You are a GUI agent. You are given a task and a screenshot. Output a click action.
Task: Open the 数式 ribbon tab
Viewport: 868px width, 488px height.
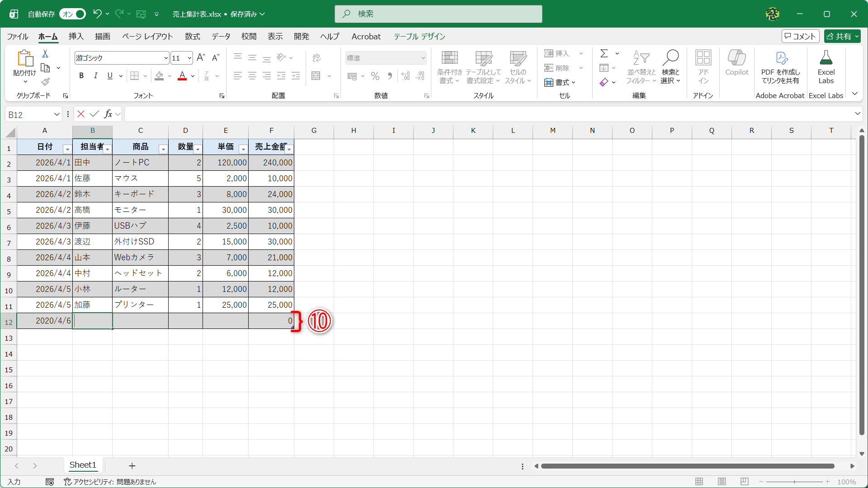click(192, 37)
